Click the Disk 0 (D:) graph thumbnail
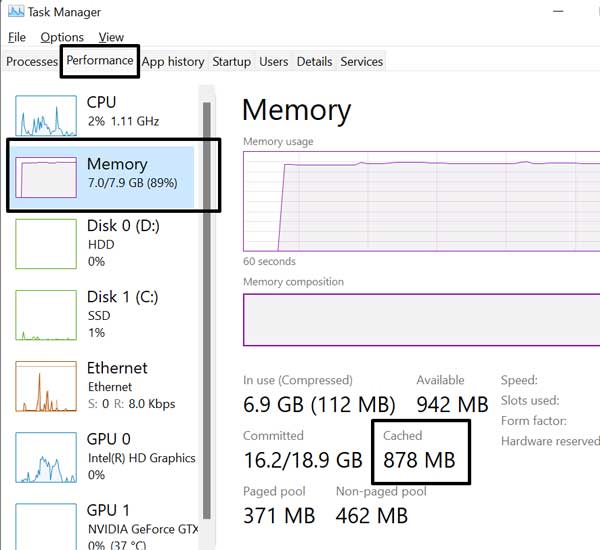 click(x=46, y=243)
